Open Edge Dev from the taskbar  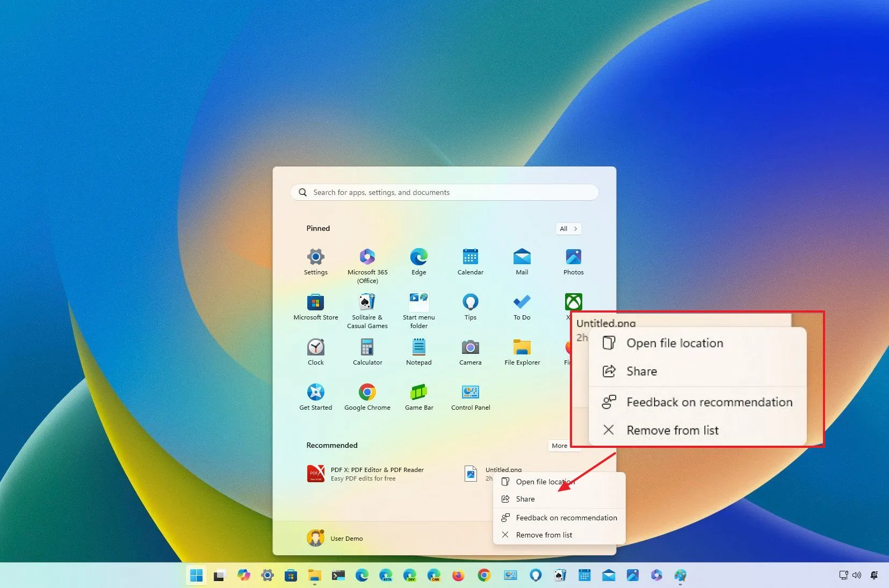[410, 576]
